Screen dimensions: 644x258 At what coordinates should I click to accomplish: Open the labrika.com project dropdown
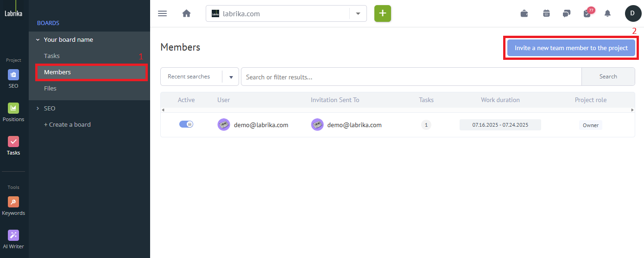pos(358,13)
